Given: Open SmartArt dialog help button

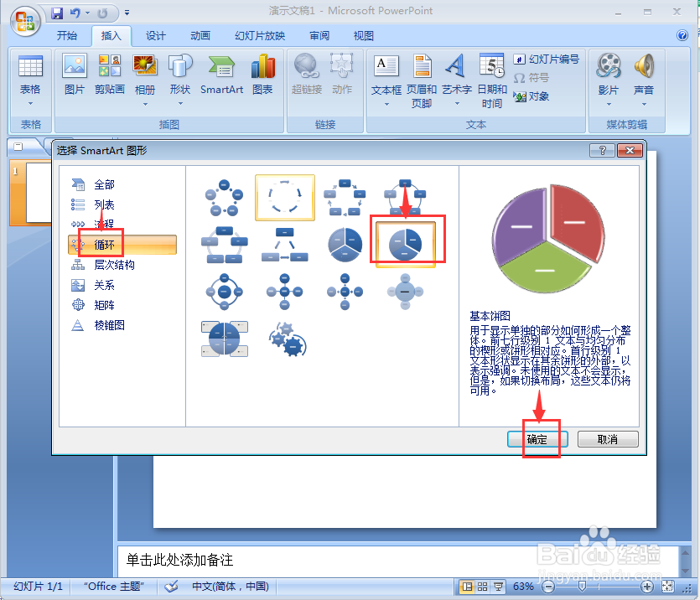Looking at the screenshot, I should 602,150.
